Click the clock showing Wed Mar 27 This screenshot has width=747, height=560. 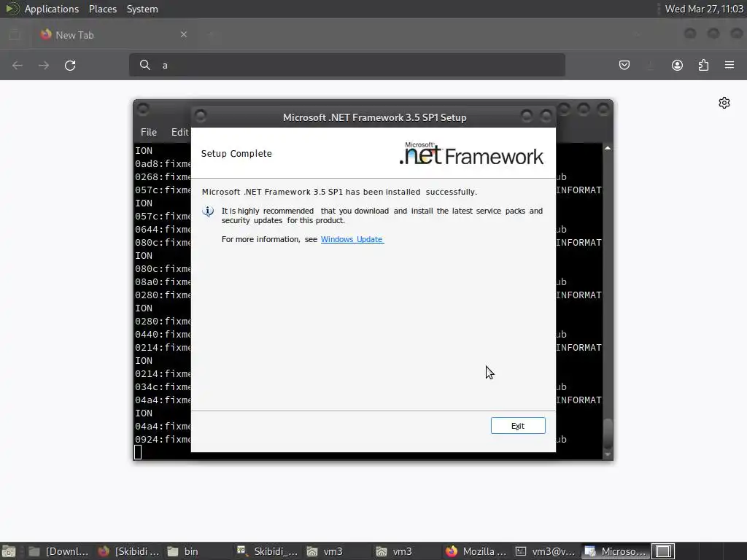pos(704,9)
